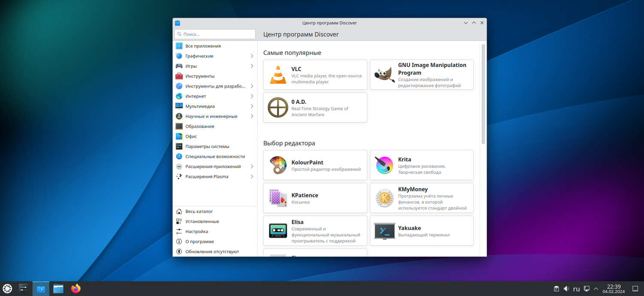Open Dolphin file manager from taskbar
This screenshot has height=296, width=644.
(x=58, y=289)
